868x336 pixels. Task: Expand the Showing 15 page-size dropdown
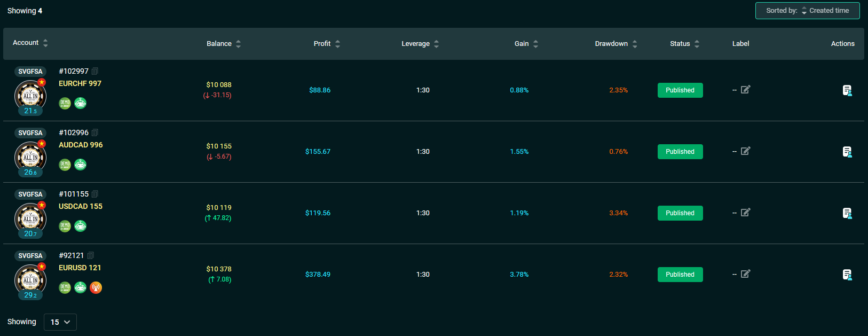[x=60, y=322]
